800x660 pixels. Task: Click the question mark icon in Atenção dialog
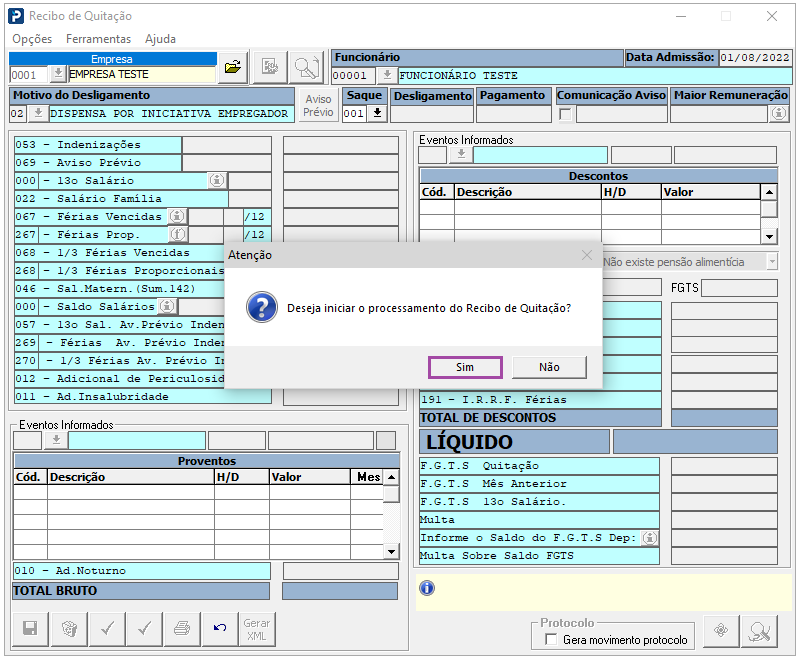pyautogui.click(x=262, y=308)
